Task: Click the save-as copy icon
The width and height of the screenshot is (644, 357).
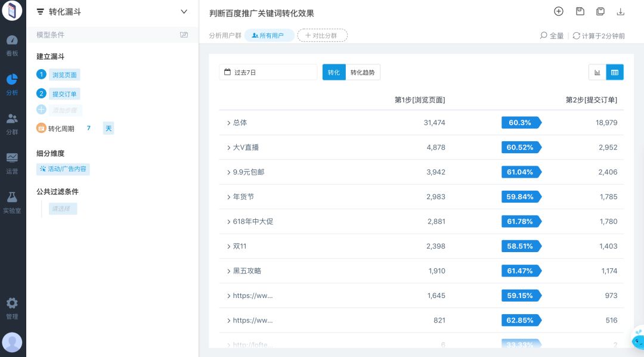Action: [600, 11]
